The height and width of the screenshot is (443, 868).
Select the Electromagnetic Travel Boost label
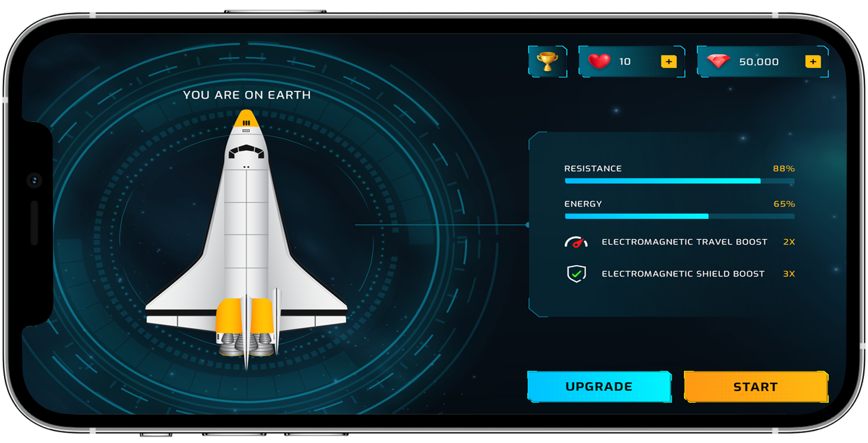[x=684, y=242]
